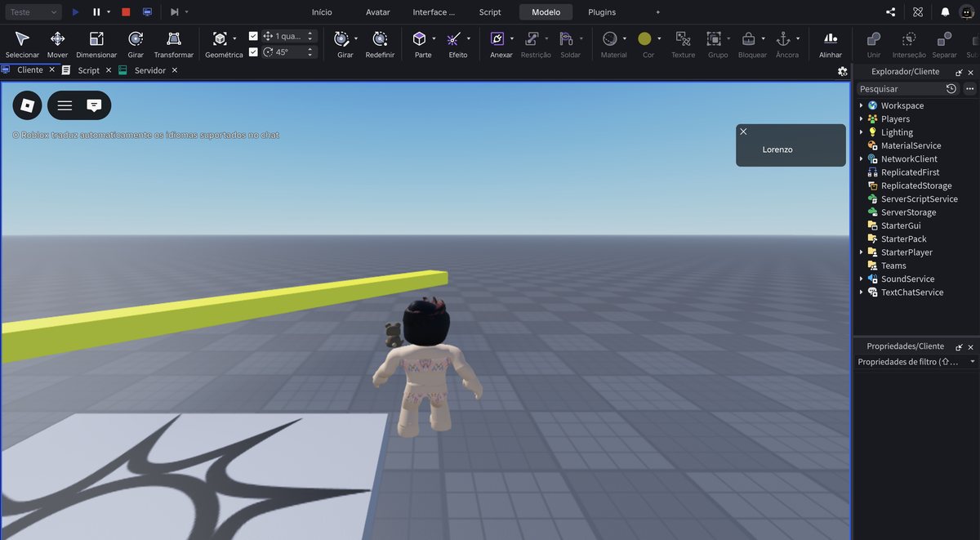Open explorer filter options ellipsis

pyautogui.click(x=969, y=88)
